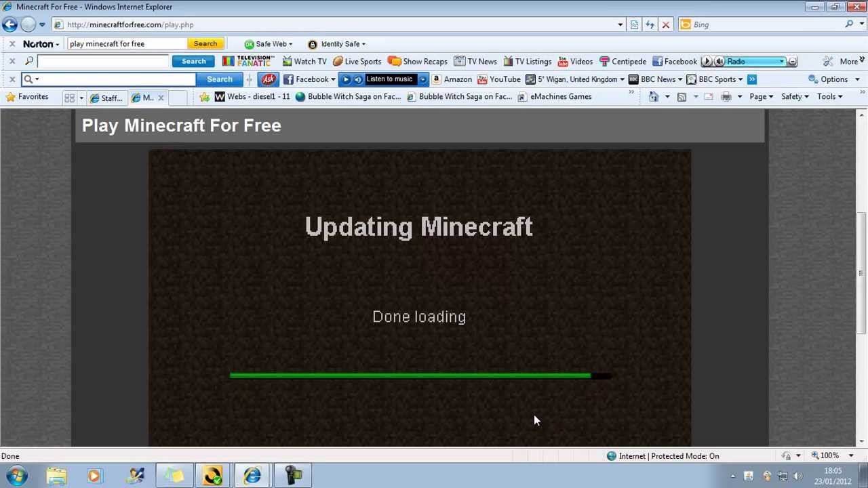Close the Television Fanatic toolbar with X
Image resolution: width=868 pixels, height=488 pixels.
pos(12,61)
